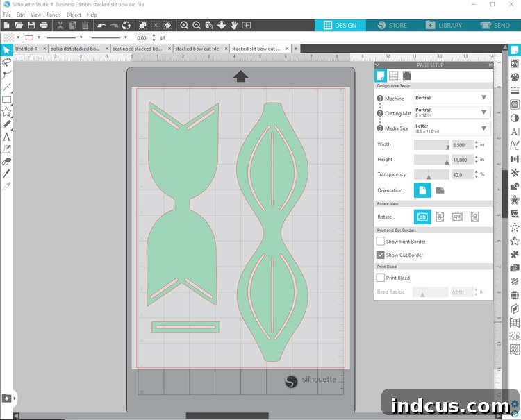521x420 pixels.
Task: Open the Object menu
Action: [x=74, y=15]
